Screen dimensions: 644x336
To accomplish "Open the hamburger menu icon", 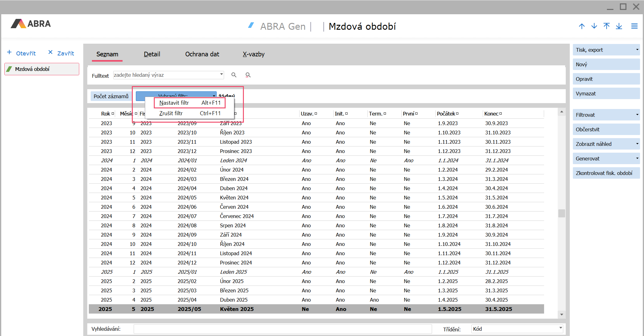I will [x=634, y=26].
